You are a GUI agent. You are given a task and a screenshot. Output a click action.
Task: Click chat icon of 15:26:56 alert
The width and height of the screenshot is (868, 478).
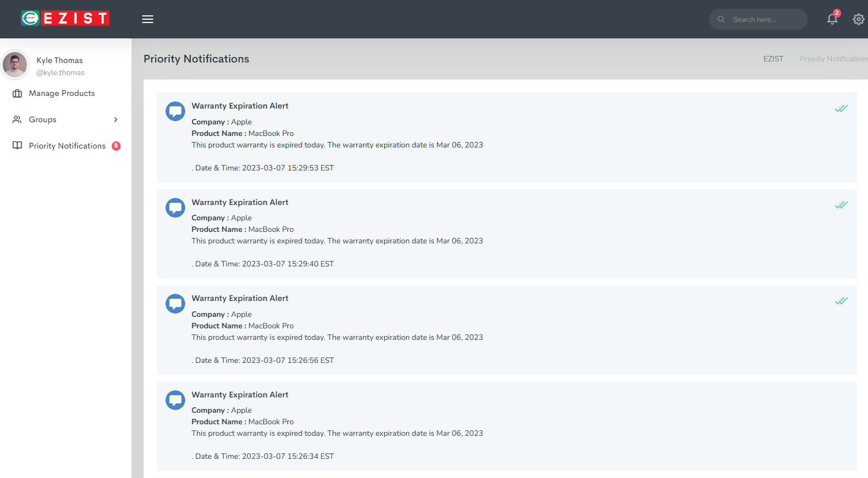click(x=175, y=304)
